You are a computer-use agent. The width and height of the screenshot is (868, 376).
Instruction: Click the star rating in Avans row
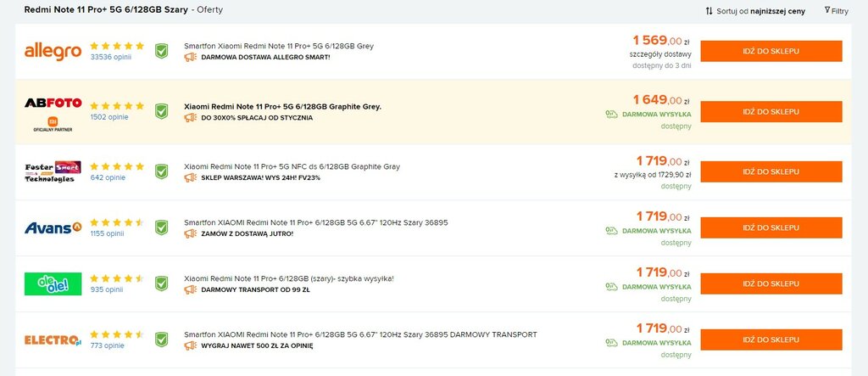click(x=117, y=222)
